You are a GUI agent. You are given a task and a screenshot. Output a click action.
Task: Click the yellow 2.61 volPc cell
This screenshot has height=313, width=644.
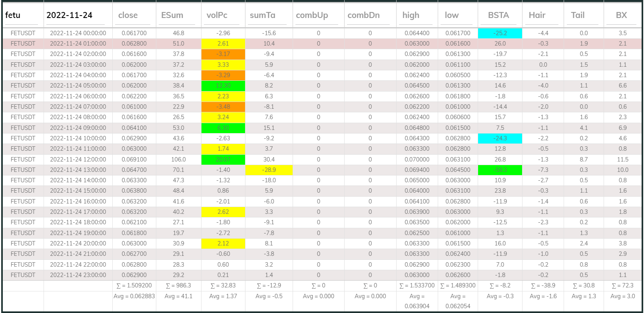click(223, 44)
